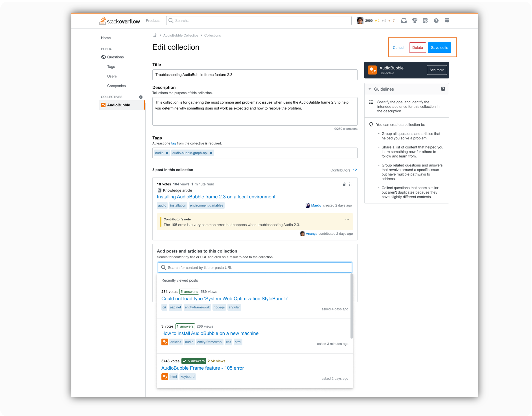Click Ananya's avatar under the note
Image resolution: width=532 pixels, height=416 pixels.
coord(302,234)
